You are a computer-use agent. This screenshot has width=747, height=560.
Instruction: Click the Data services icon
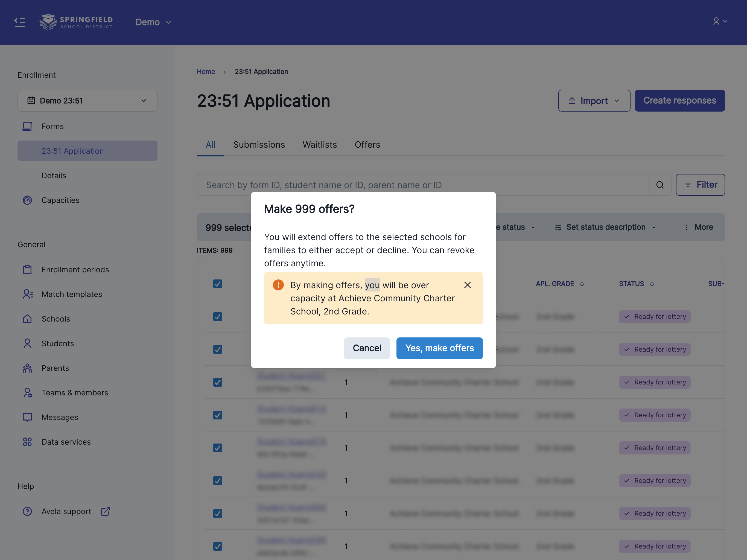point(27,442)
